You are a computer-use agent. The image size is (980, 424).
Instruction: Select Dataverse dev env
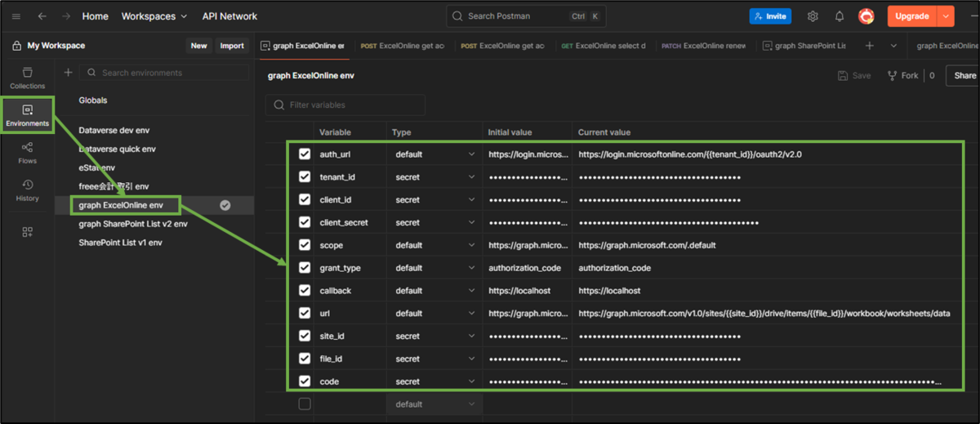114,131
